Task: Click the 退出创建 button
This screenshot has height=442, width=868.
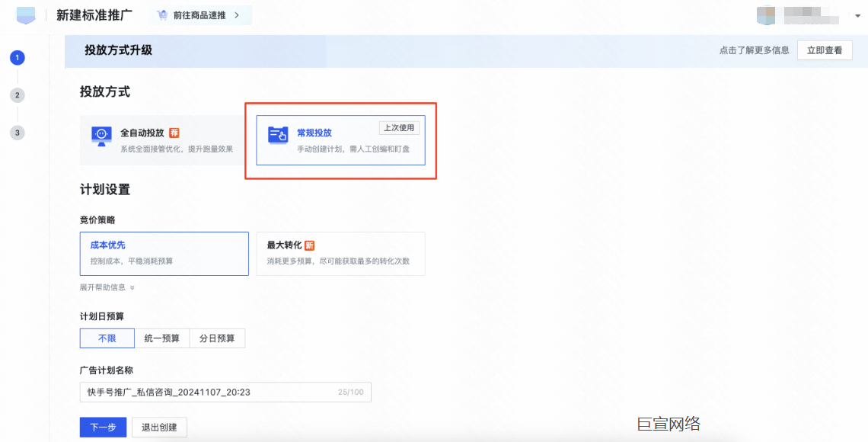Action: click(159, 427)
